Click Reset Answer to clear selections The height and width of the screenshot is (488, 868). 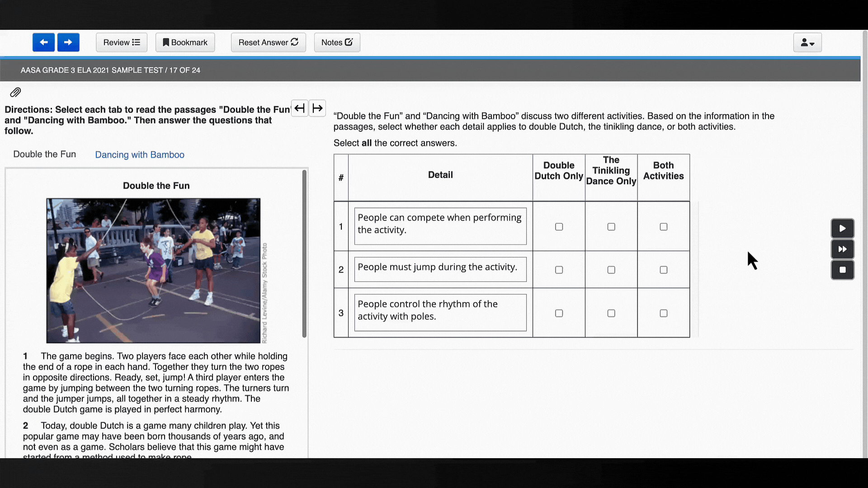click(x=269, y=42)
